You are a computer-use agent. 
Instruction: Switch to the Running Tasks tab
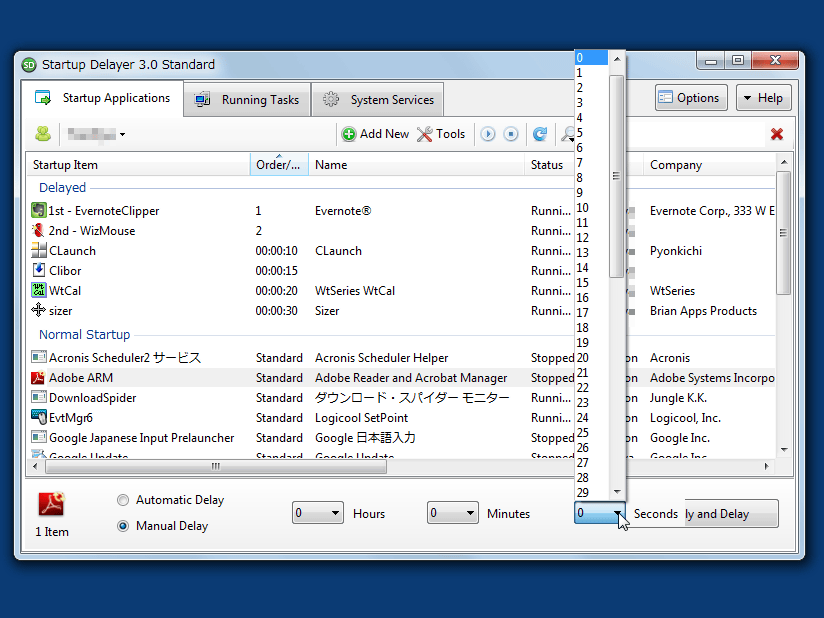point(248,100)
